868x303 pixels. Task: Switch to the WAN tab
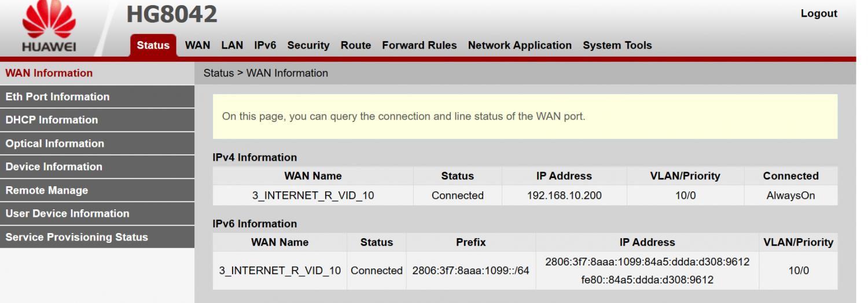click(x=197, y=45)
